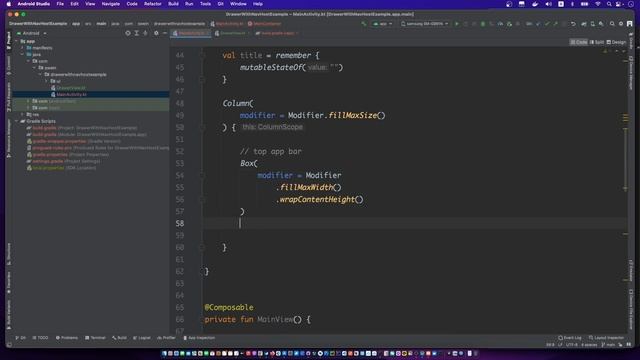Open the Gradle side panel on right stripe
Screen dimensions: 640x360
click(x=631, y=41)
